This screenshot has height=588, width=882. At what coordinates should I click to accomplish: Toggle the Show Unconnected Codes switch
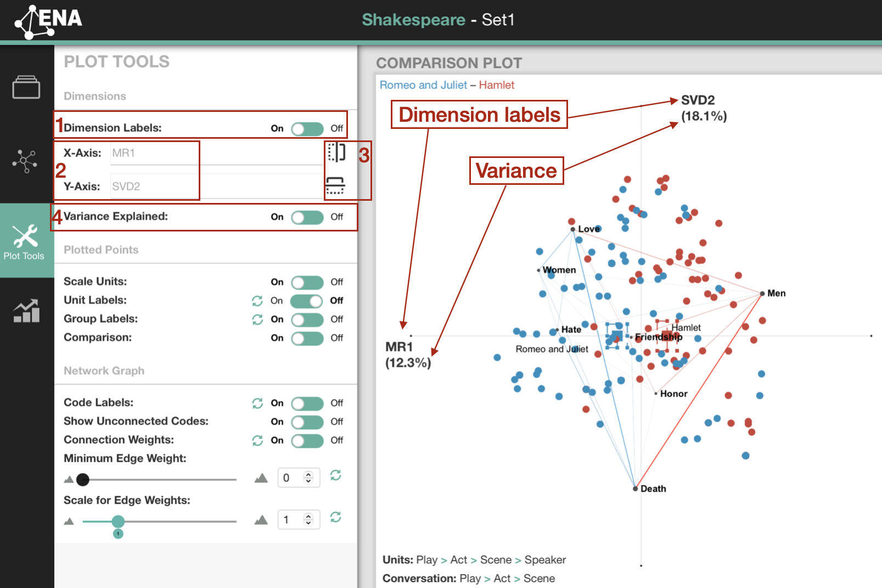pyautogui.click(x=307, y=422)
